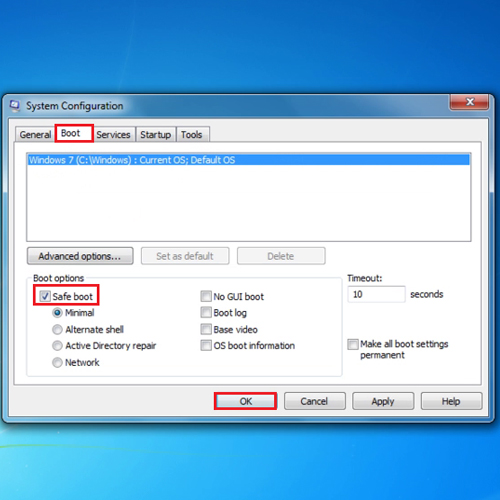Click the System Configuration title bar icon
Viewport: 500px width, 500px height.
point(15,106)
